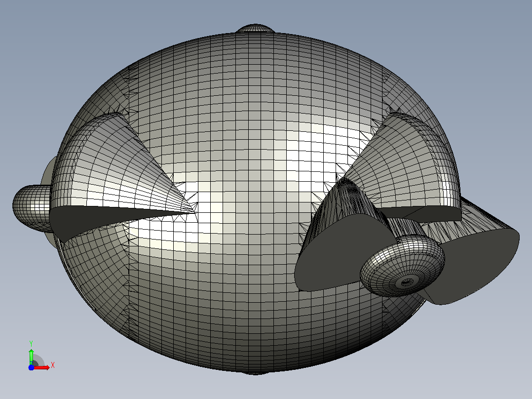
Task: Select the cone-shaped fin on the left side
Action: 122,177
